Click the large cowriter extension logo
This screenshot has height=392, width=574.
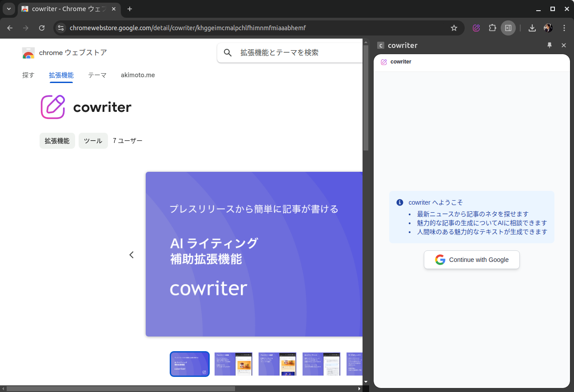point(53,107)
